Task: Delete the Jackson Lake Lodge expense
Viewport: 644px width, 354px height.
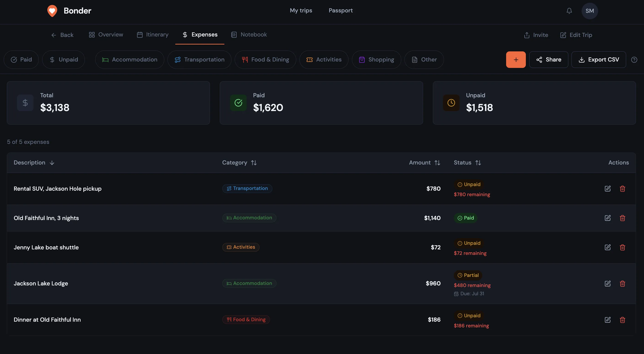Action: (x=622, y=283)
